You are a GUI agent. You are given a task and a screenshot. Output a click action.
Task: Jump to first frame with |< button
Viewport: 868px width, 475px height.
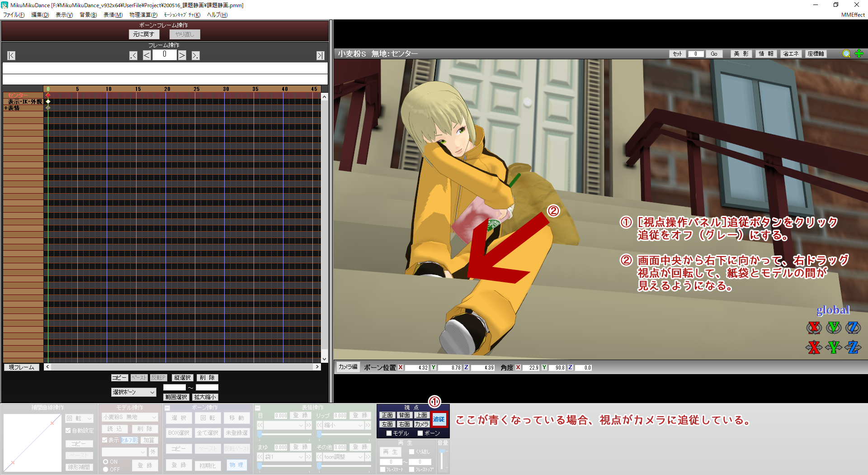[x=11, y=56]
